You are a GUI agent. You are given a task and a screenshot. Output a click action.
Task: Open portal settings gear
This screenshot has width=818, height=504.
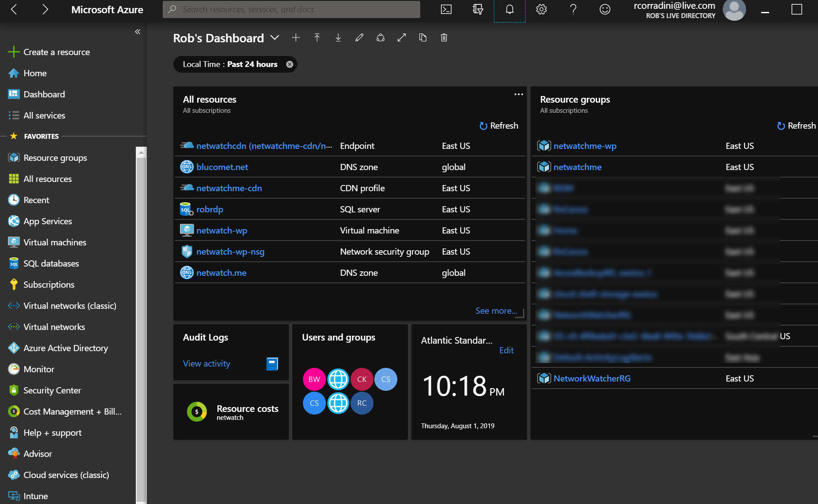click(542, 9)
